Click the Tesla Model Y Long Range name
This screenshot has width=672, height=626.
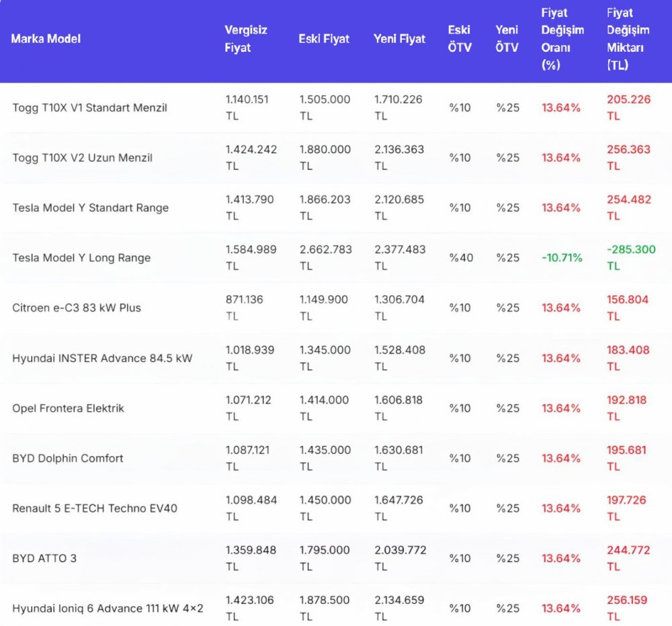81,258
